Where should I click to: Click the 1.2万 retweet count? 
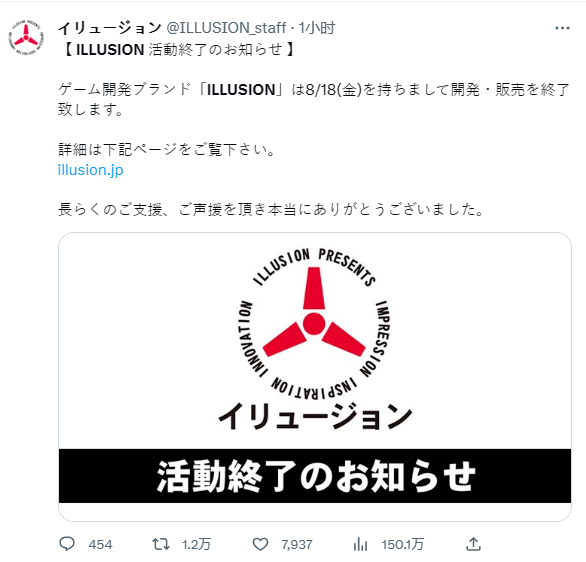click(x=196, y=544)
